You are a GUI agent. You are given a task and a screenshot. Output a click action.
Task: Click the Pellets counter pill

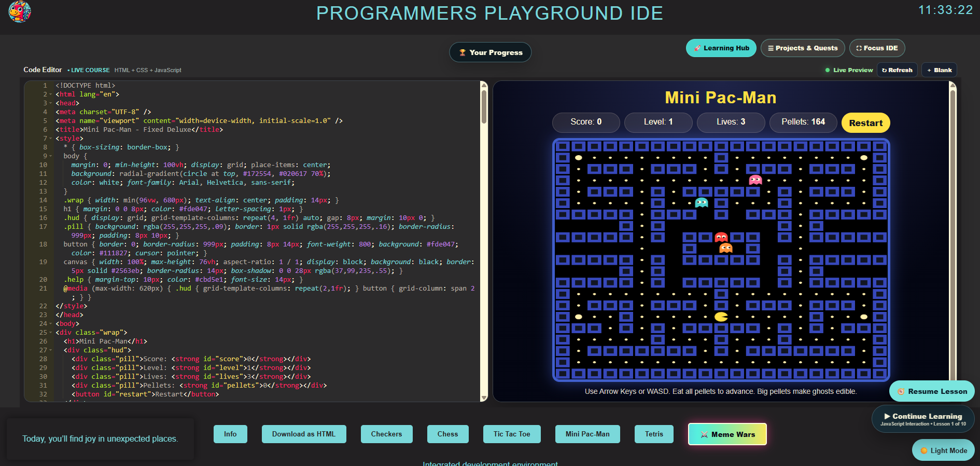tap(803, 122)
